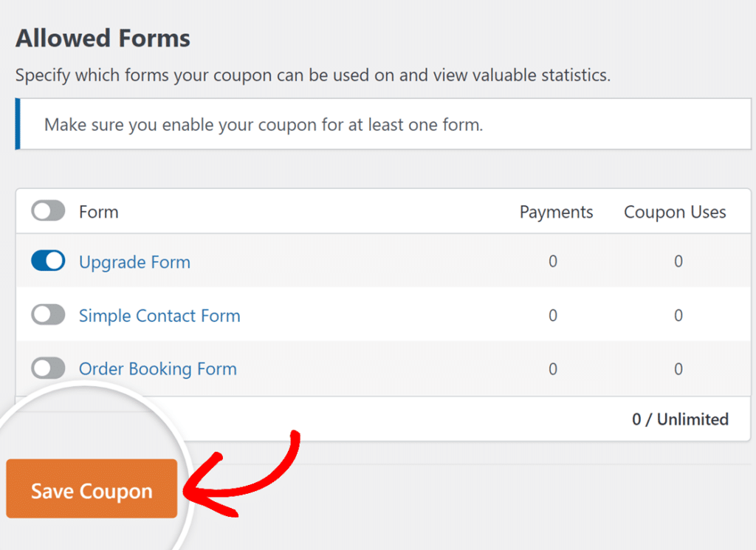Enable the Simple Contact Form toggle
This screenshot has width=756, height=550.
(x=47, y=314)
